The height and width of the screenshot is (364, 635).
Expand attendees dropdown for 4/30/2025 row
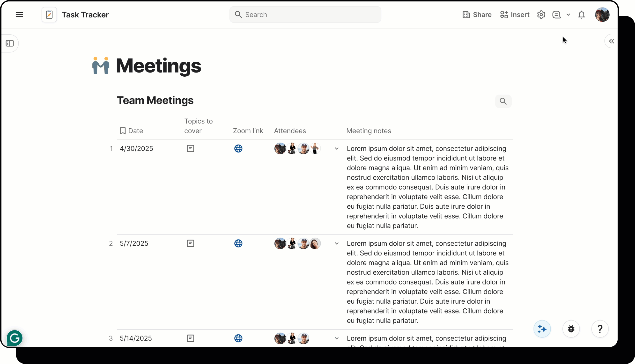coord(337,148)
